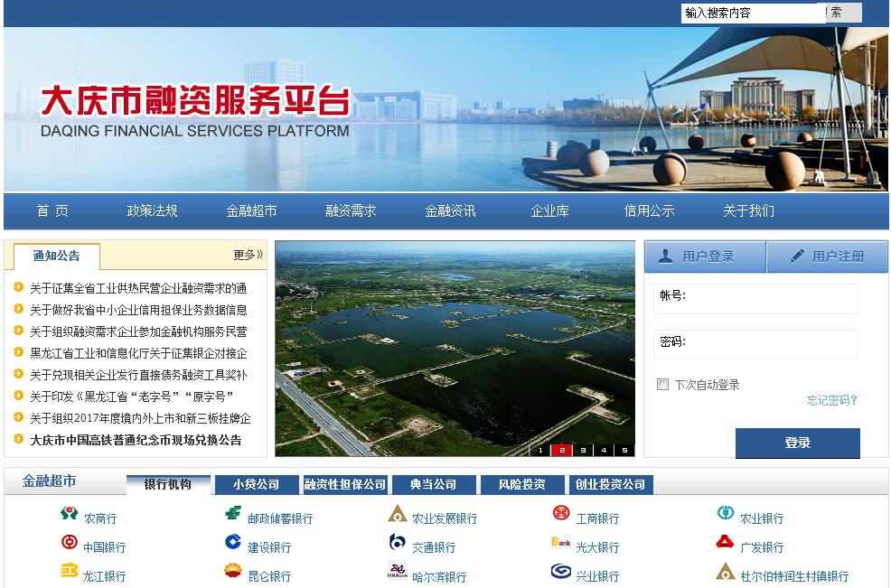Image resolution: width=891 pixels, height=588 pixels.
Task: Open the 企业库 navigation item
Action: tap(549, 210)
